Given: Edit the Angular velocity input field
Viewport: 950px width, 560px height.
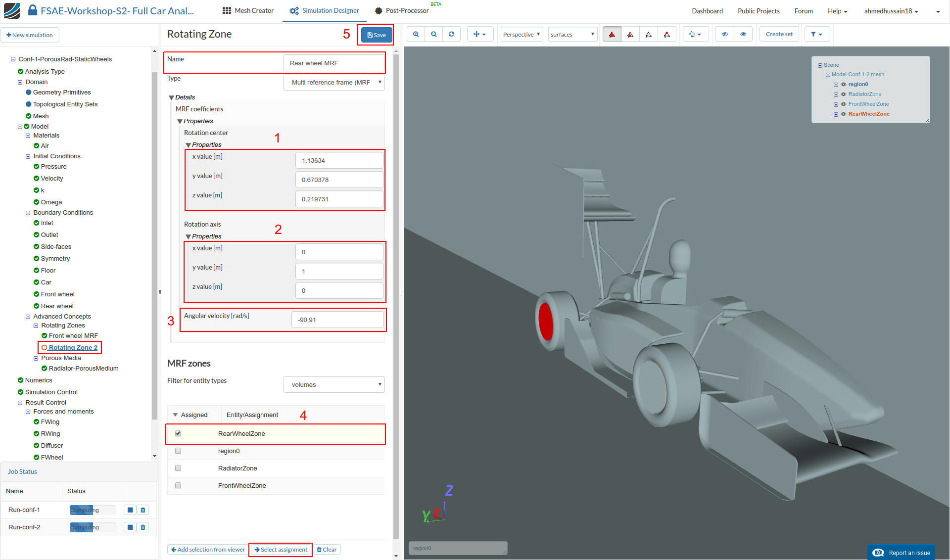Looking at the screenshot, I should [338, 320].
